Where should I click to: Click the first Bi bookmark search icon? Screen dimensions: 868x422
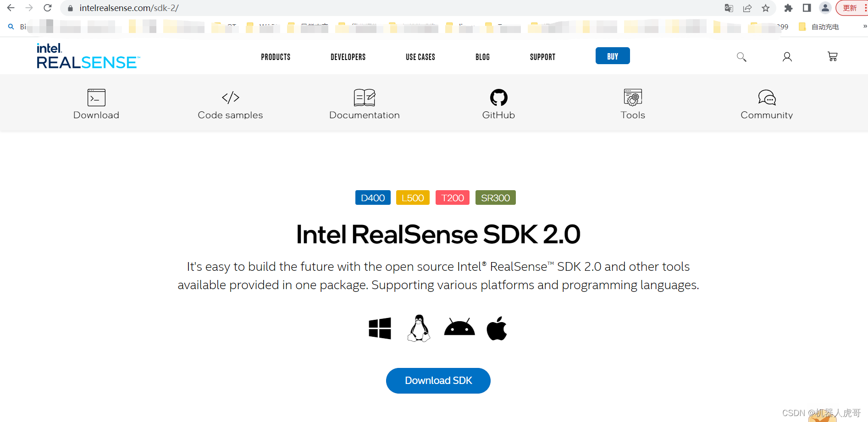click(11, 27)
